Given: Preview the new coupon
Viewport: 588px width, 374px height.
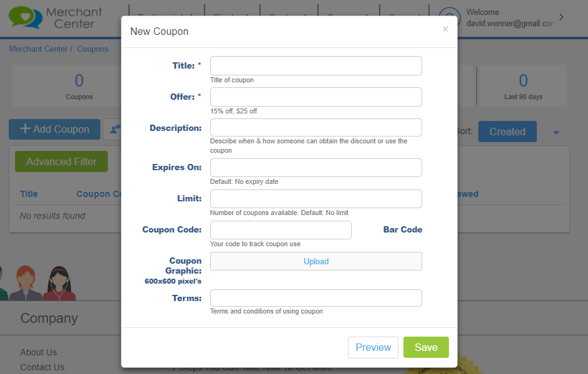Looking at the screenshot, I should pyautogui.click(x=373, y=347).
